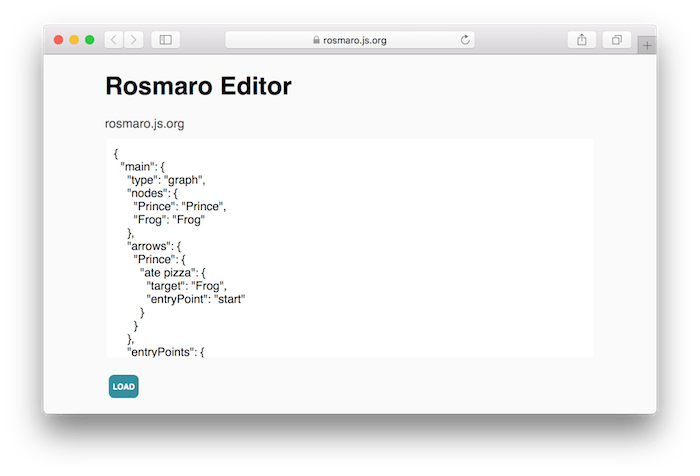Place the cursor on the "entryPoints" line

point(166,352)
